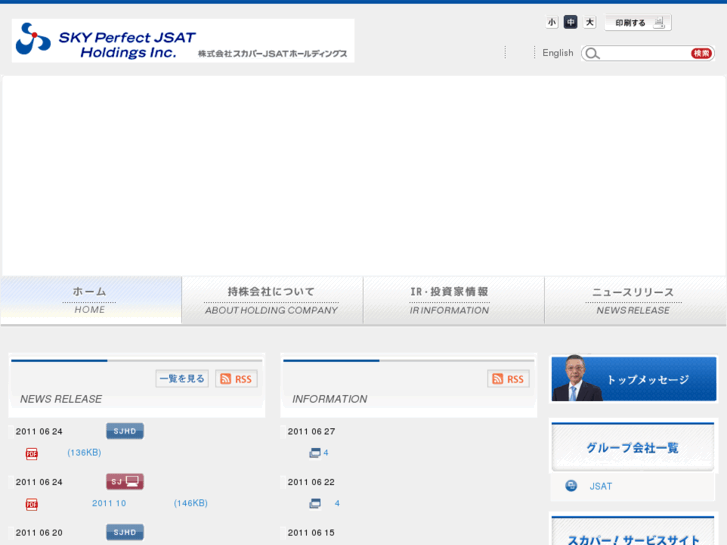Click the SKY Perfect JSAT Holdings logo
This screenshot has width=727, height=545.
[183, 41]
